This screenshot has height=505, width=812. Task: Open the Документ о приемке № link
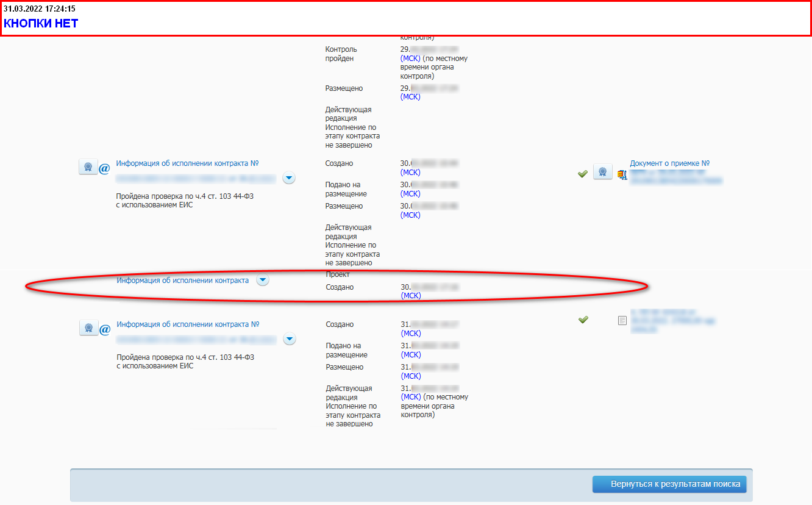coord(669,163)
